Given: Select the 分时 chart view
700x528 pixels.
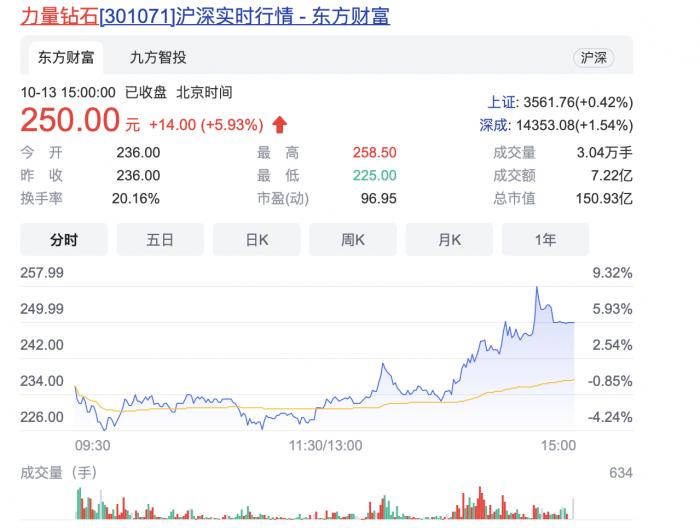Looking at the screenshot, I should (x=64, y=240).
